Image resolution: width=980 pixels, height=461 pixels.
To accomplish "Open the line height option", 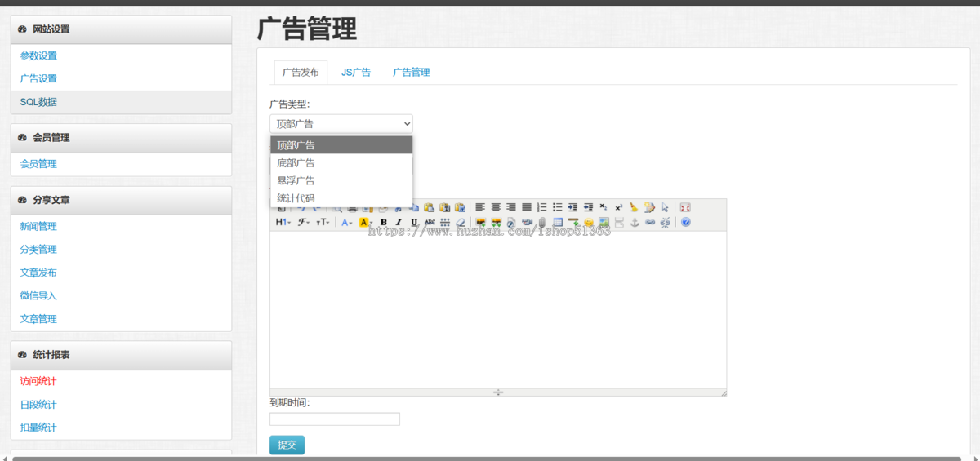I will pos(445,222).
